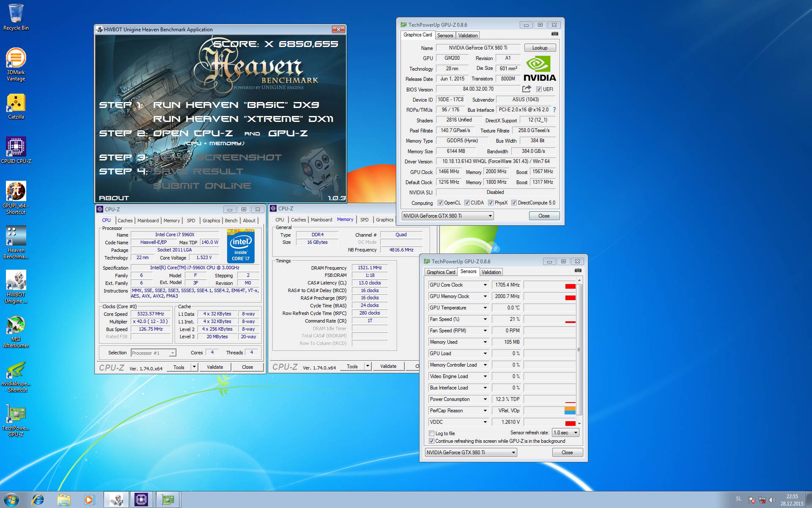
Task: Uncheck Continue refreshing in background
Action: [x=431, y=441]
